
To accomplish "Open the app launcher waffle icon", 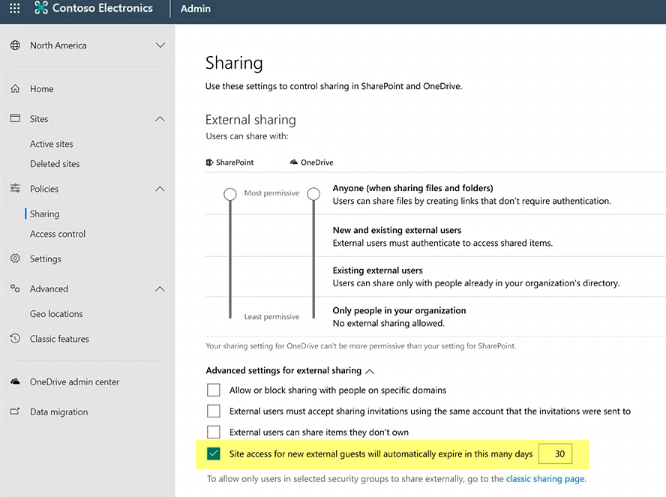I will click(x=13, y=9).
